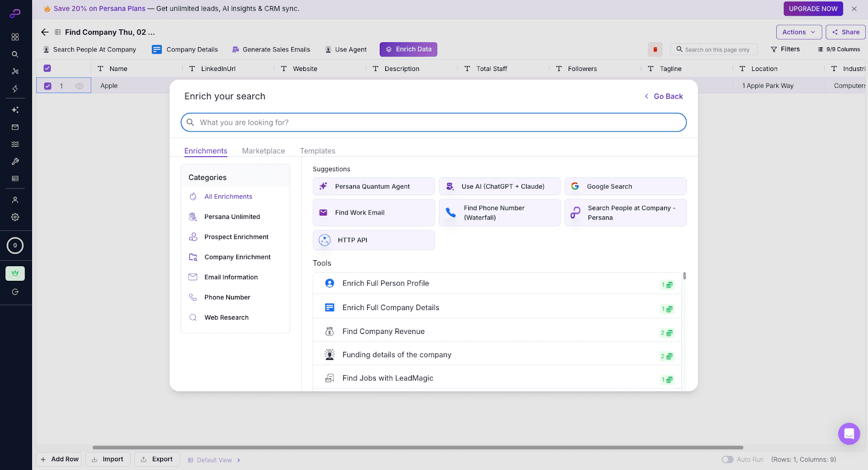
Task: Click the 'What you are looking for?' field
Action: [433, 123]
